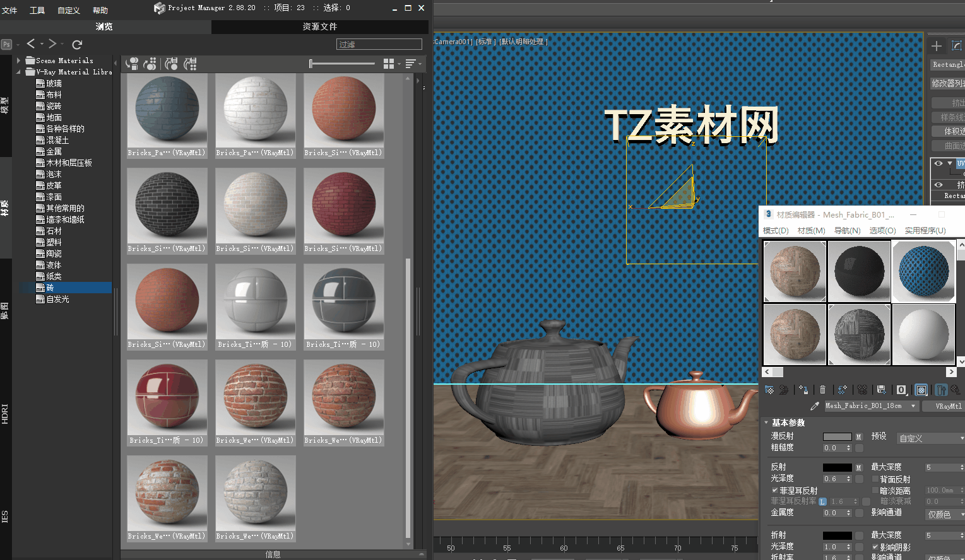Click the Put to Library save icon
The height and width of the screenshot is (560, 965).
pyautogui.click(x=881, y=390)
